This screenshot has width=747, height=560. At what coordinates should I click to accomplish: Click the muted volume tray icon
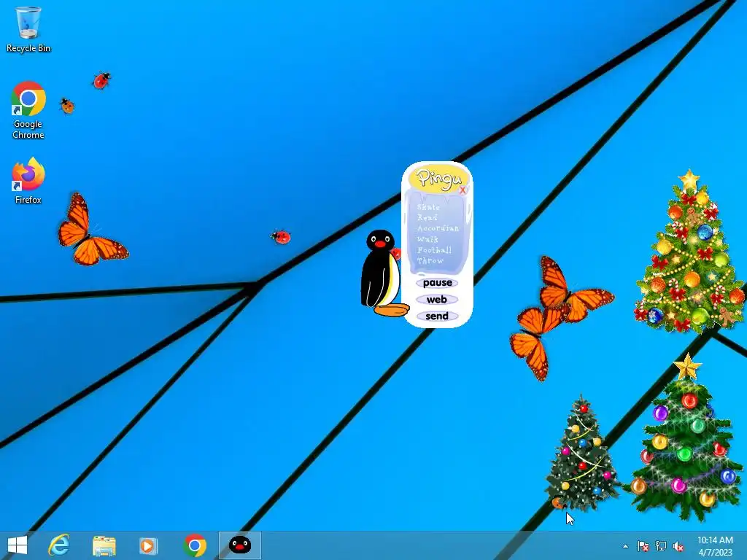[x=678, y=546]
